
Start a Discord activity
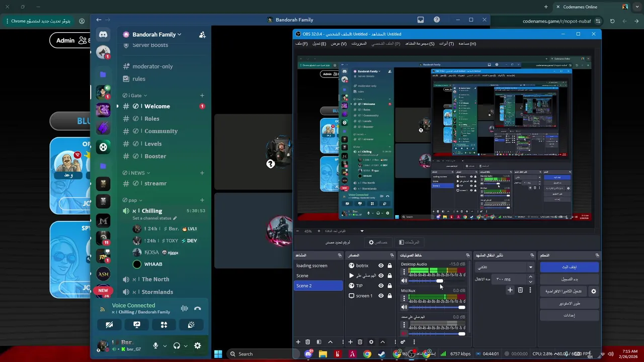(x=164, y=325)
